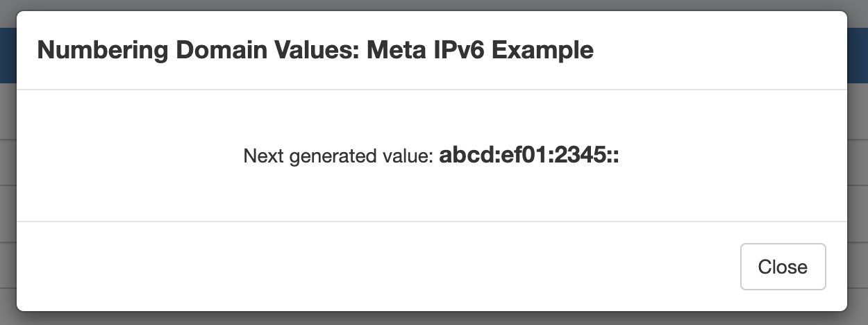Dismiss the Numbering Domain Values dialog
Image resolution: width=868 pixels, height=325 pixels.
pos(783,267)
